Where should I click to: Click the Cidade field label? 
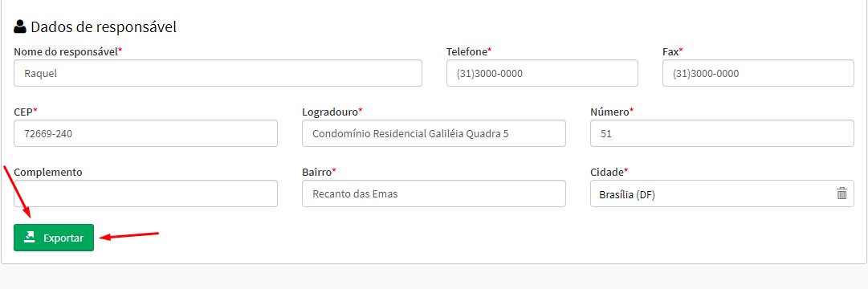click(609, 172)
